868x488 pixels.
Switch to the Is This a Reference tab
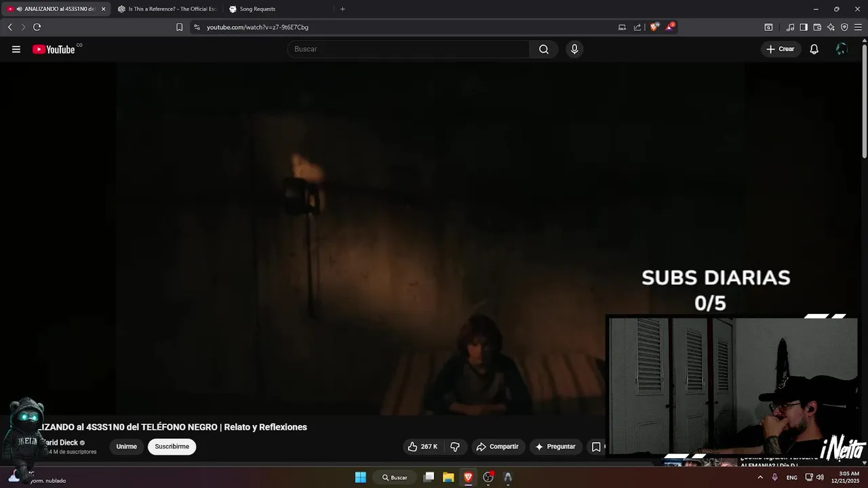167,9
